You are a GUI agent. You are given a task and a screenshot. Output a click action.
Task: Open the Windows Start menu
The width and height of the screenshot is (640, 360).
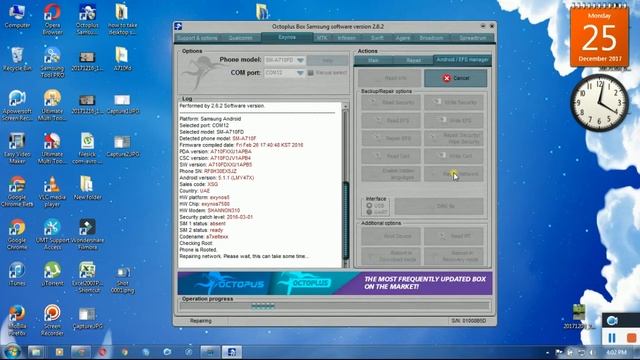coord(11,351)
